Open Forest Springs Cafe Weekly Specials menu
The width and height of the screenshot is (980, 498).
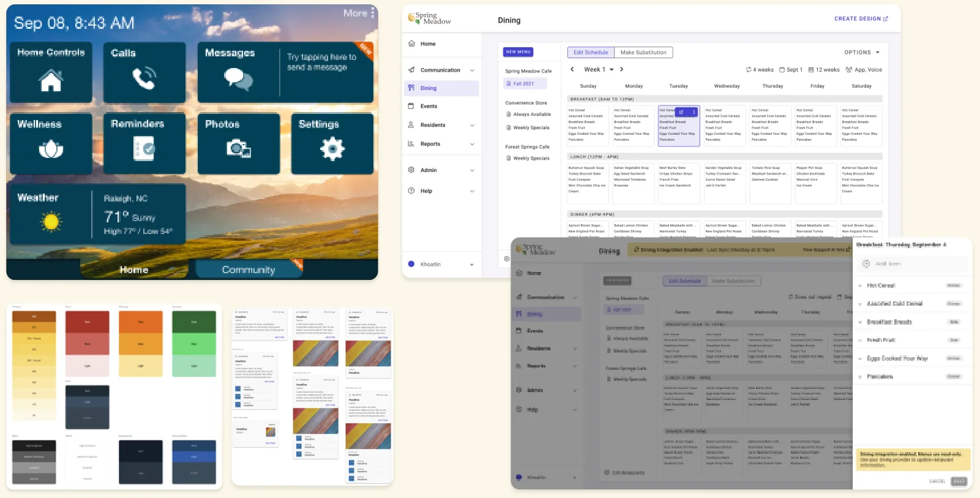click(x=528, y=158)
